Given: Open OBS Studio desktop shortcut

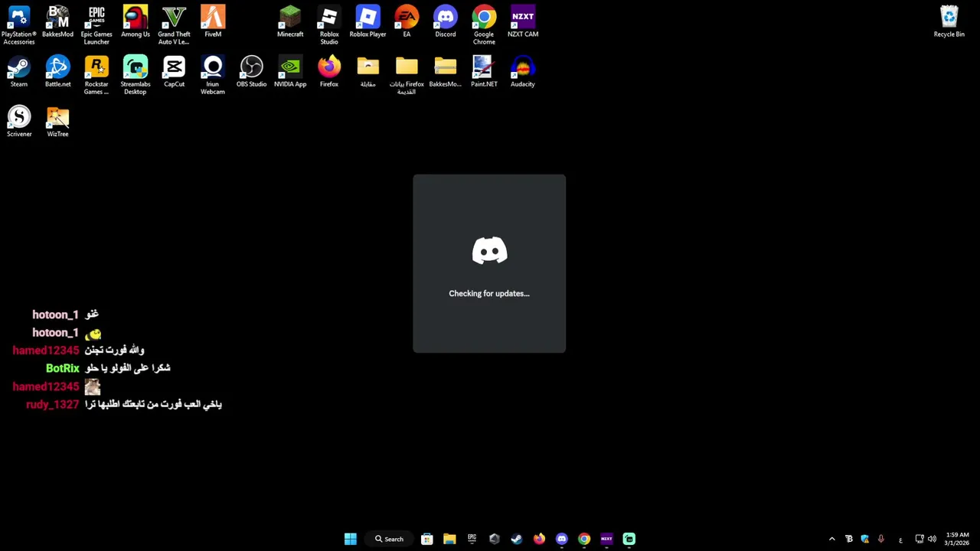Looking at the screenshot, I should pos(251,71).
